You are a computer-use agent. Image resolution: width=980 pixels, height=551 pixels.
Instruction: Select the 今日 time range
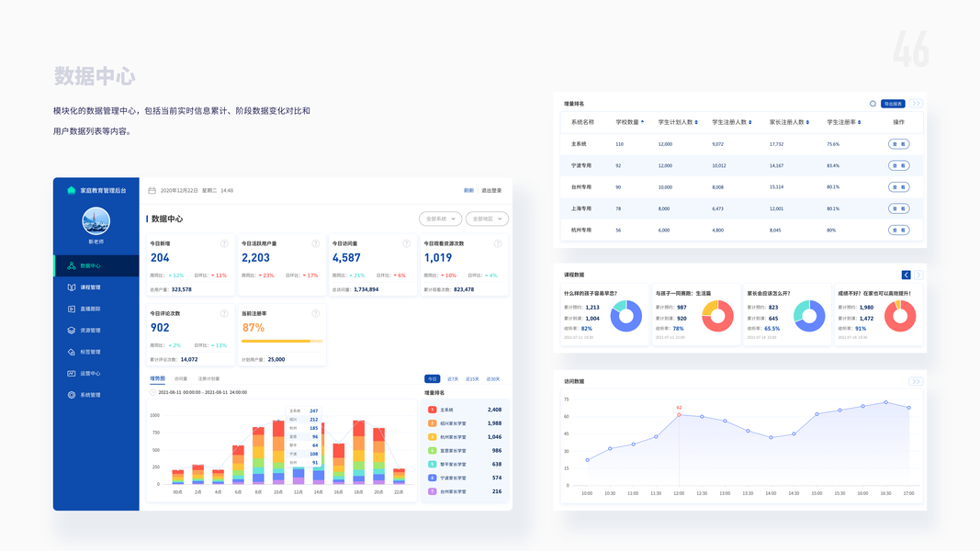[432, 379]
